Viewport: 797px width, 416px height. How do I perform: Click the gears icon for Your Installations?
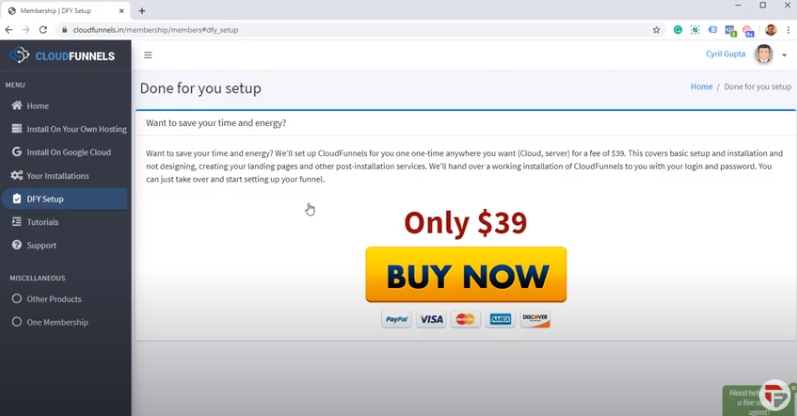[x=17, y=175]
